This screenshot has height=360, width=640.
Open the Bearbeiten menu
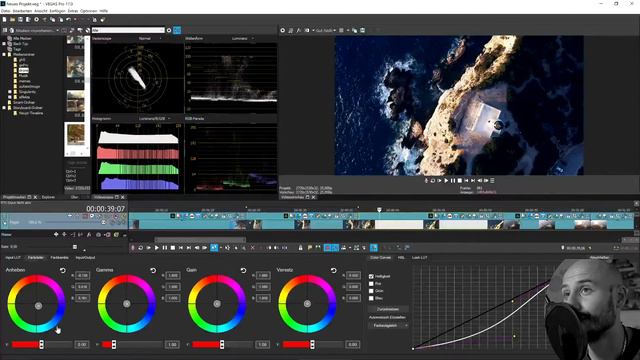coord(22,11)
